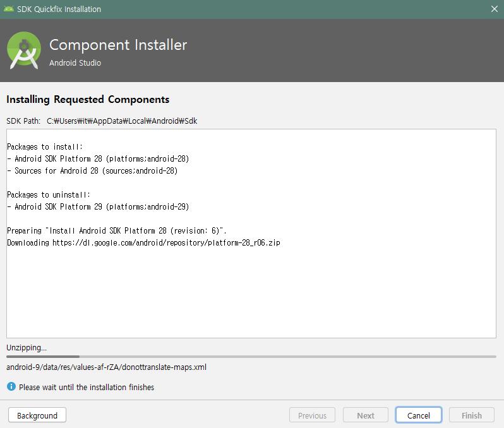This screenshot has width=504, height=428.
Task: Click the 'SDK Quickfix Installation' window title
Action: [x=59, y=9]
